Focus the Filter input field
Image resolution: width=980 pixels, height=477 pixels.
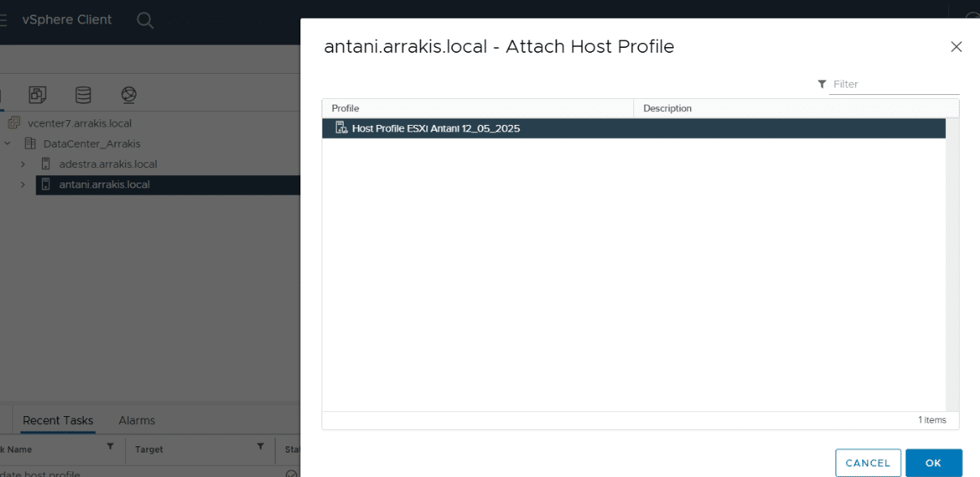(x=895, y=84)
